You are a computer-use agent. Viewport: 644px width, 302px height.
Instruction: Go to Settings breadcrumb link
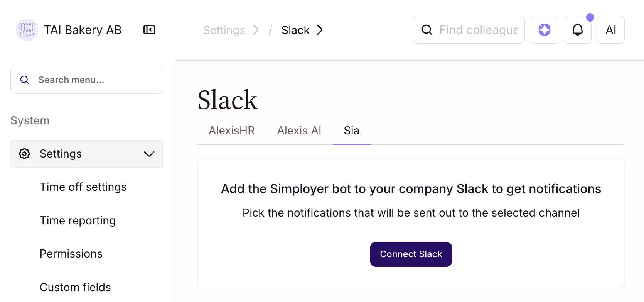point(224,30)
